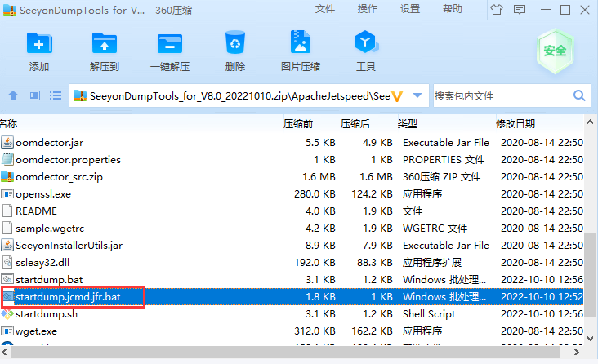This screenshot has width=598, height=364.
Task: Click the 添加 (Add) toolbar icon
Action: pyautogui.click(x=39, y=43)
